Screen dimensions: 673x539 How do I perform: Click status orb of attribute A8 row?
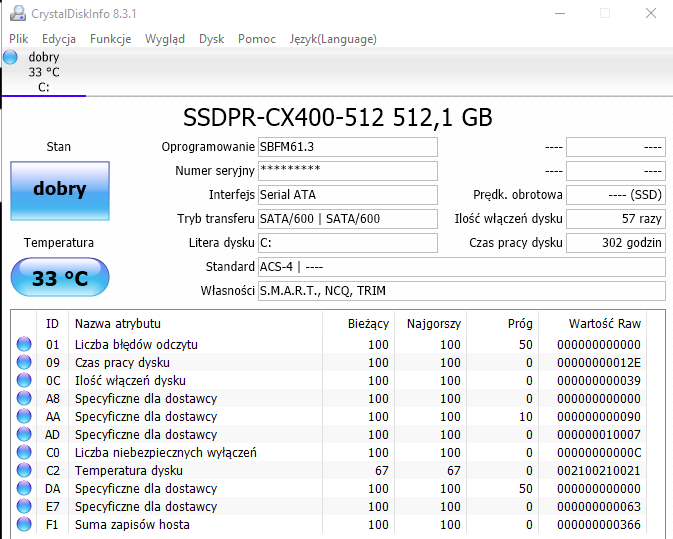(24, 398)
